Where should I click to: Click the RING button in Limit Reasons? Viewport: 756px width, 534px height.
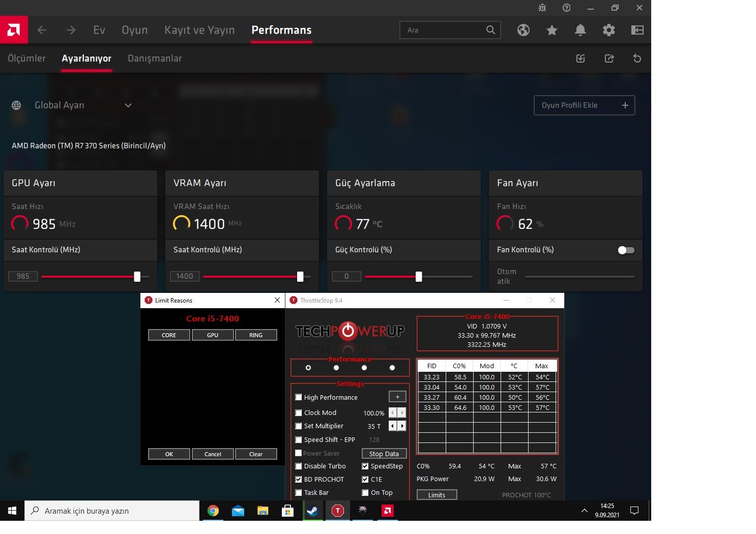(256, 335)
